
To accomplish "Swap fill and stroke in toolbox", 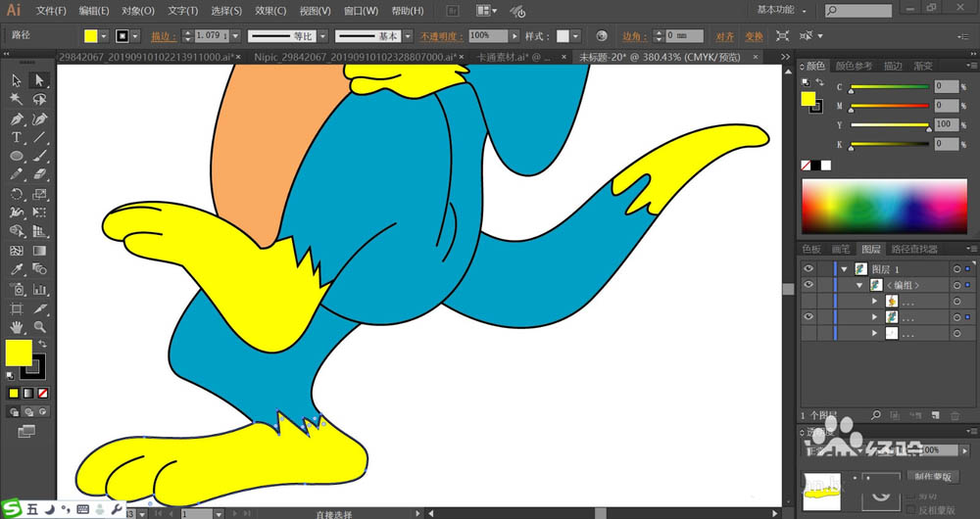I will coord(42,344).
